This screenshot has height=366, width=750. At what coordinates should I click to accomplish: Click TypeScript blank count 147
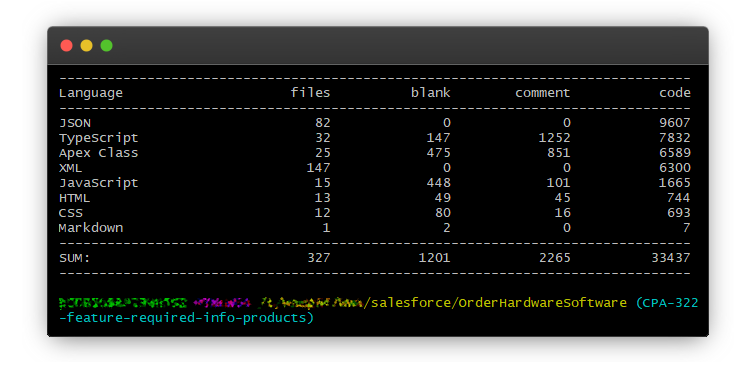[439, 138]
